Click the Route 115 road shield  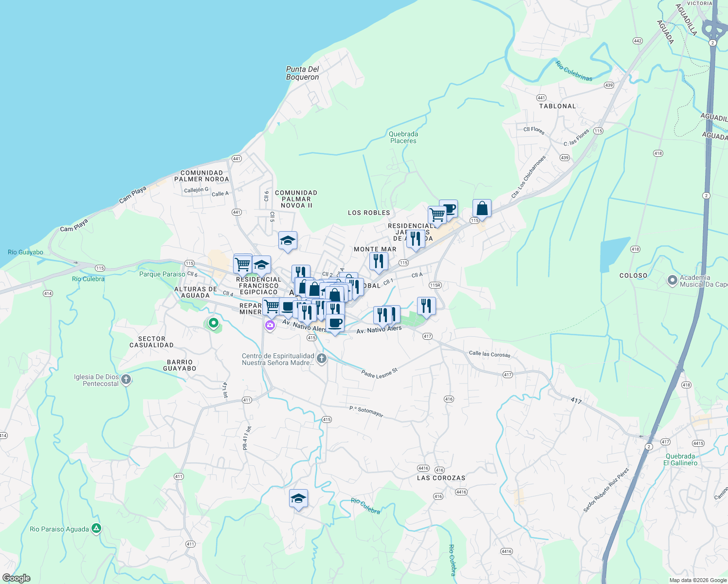tap(404, 263)
